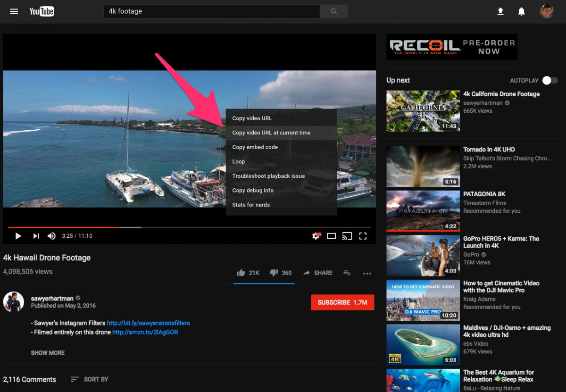Seek using the video progress bar

(x=189, y=225)
